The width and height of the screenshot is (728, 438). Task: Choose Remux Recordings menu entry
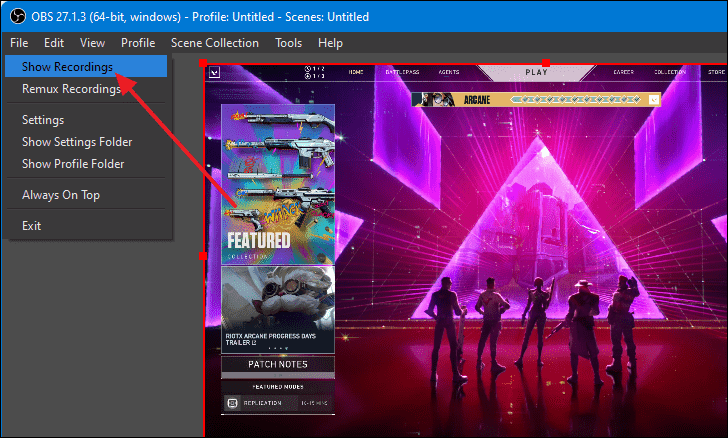(x=86, y=89)
